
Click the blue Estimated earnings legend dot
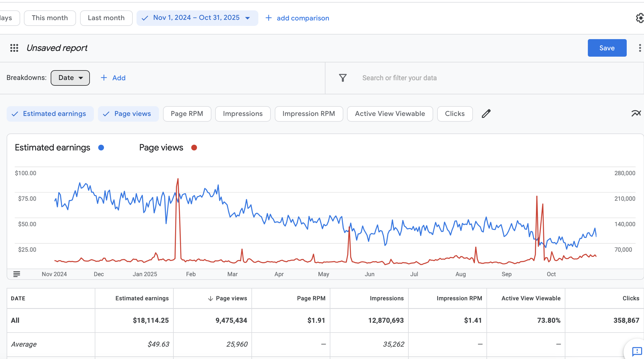[101, 148]
